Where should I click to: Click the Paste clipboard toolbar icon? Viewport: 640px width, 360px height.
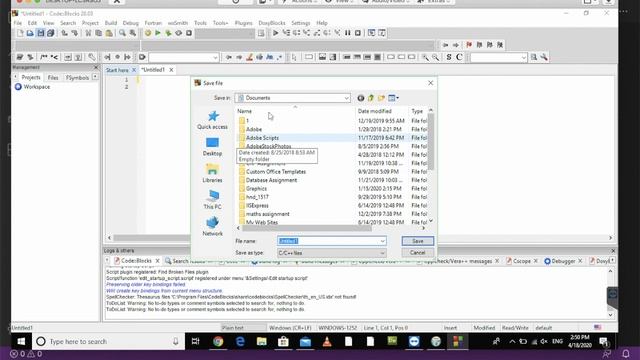coord(109,33)
